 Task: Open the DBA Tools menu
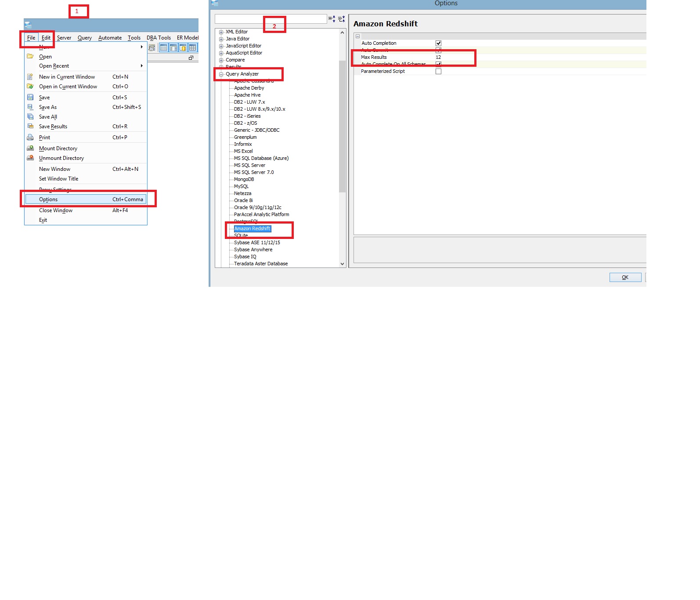coord(159,38)
